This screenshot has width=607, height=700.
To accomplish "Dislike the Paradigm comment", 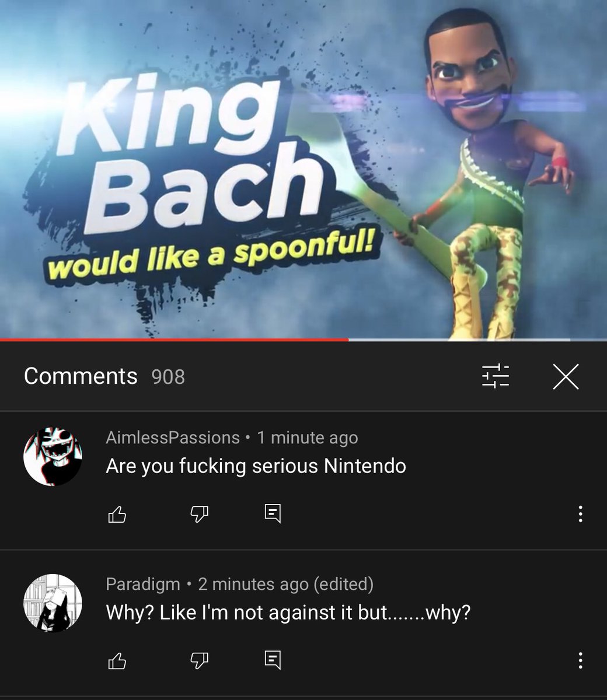I will (x=200, y=660).
